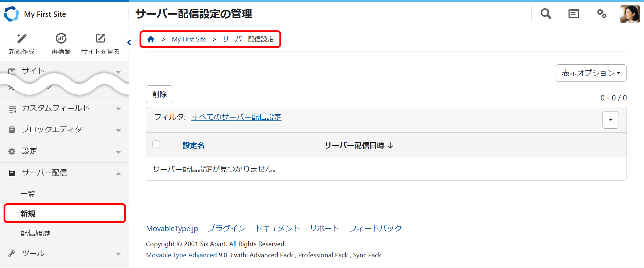Open the 表示オプション dropdown
The width and height of the screenshot is (644, 268).
coord(591,73)
